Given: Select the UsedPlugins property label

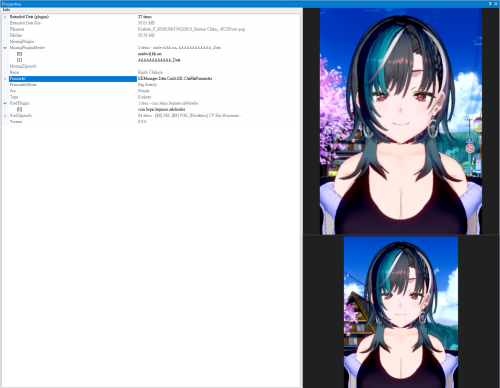Looking at the screenshot, I should 20,103.
